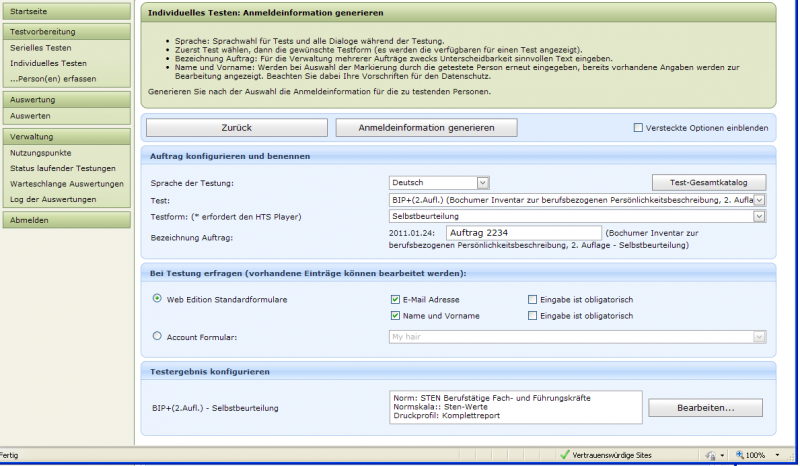Open the Sprache der Testung dropdown
This screenshot has height=466, width=800.
pyautogui.click(x=483, y=182)
